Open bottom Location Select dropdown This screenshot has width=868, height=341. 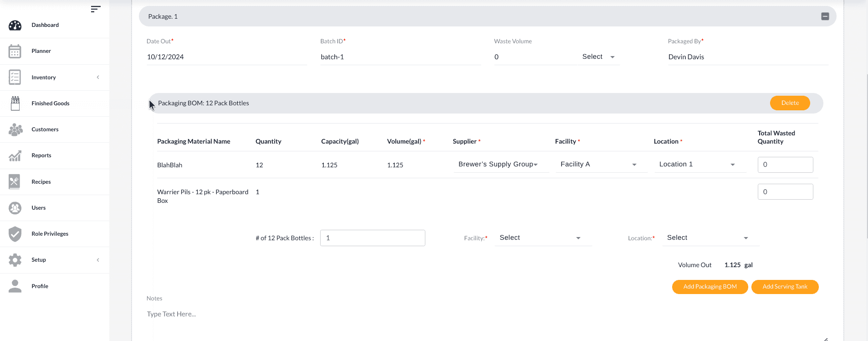(x=710, y=238)
